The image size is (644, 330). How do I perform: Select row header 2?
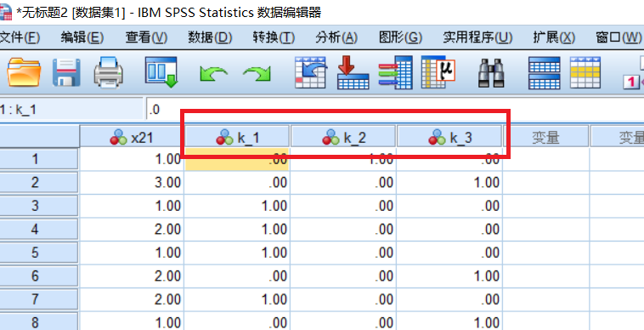(x=38, y=182)
